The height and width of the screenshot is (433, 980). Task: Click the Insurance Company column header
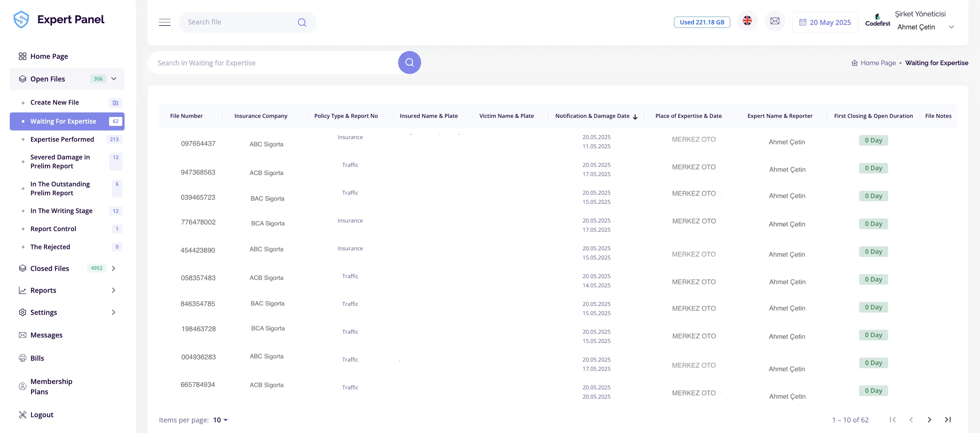[261, 116]
